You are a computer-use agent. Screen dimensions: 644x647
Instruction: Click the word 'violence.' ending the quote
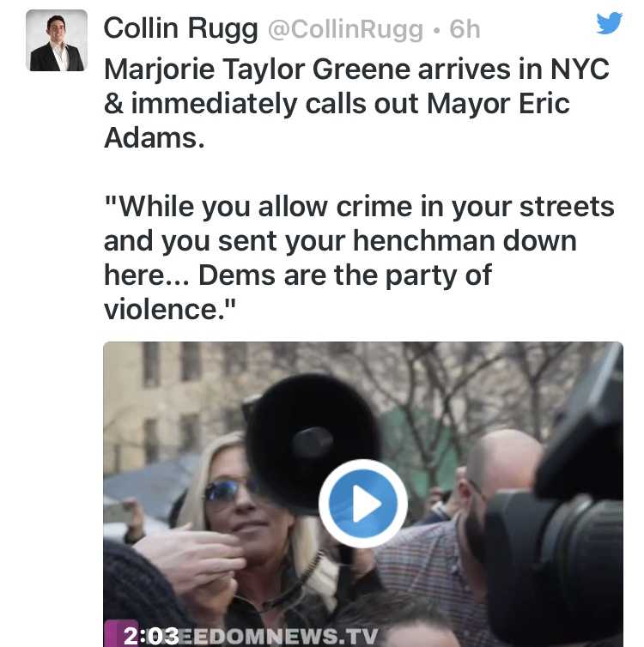point(170,310)
